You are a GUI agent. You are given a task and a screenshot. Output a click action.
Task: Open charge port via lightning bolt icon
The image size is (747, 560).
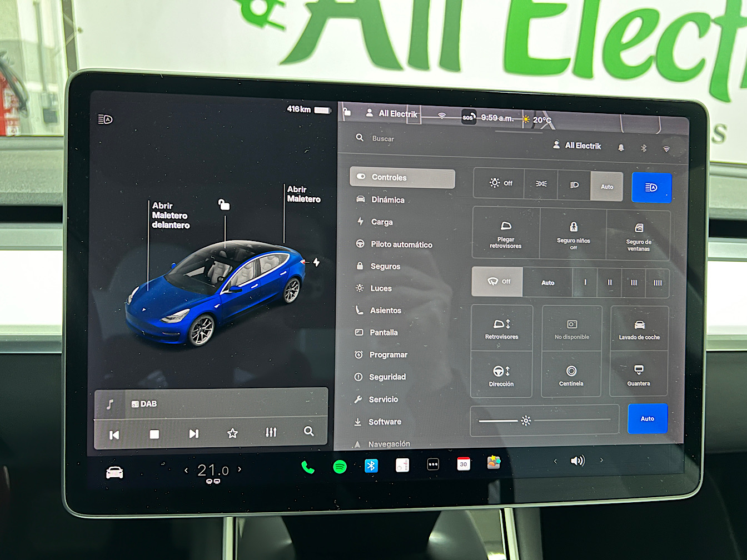tap(316, 262)
